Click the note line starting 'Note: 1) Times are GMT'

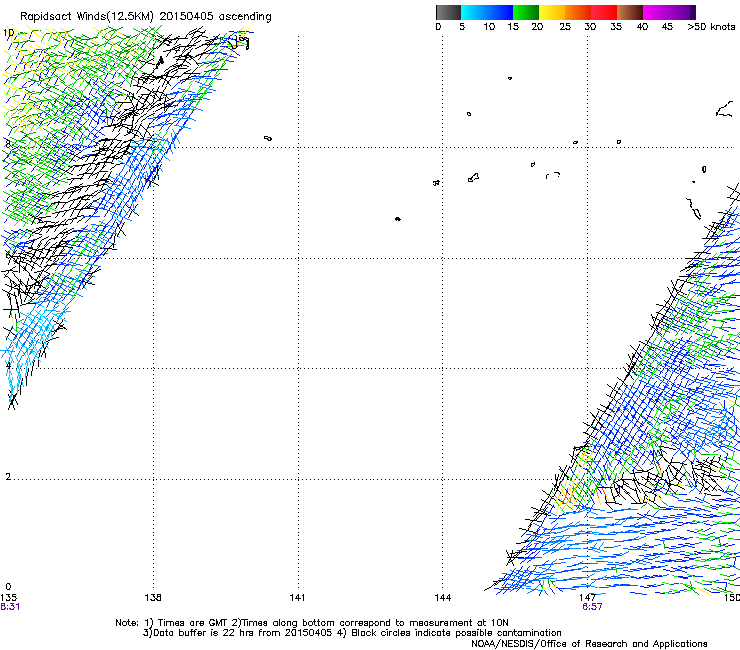(312, 623)
